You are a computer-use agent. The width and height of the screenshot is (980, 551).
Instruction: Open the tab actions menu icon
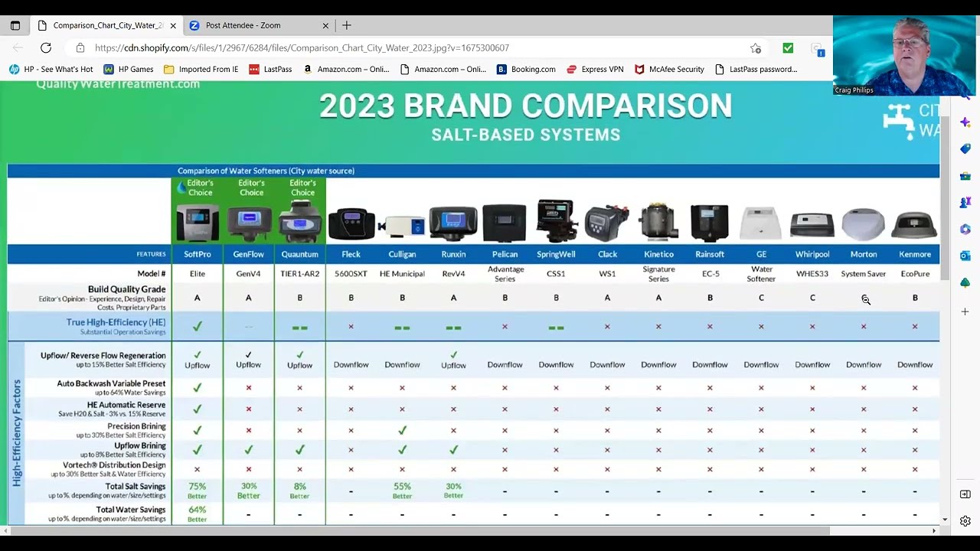point(15,25)
